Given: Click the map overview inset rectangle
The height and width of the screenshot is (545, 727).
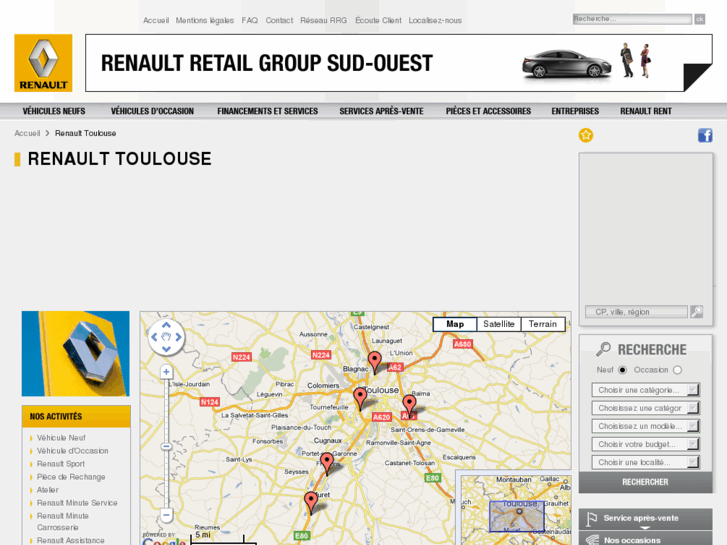Looking at the screenshot, I should (517, 516).
